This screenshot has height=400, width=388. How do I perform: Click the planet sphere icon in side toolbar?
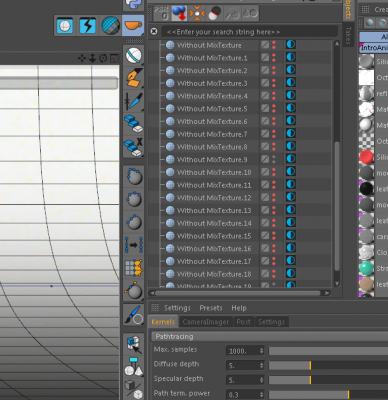click(x=134, y=55)
